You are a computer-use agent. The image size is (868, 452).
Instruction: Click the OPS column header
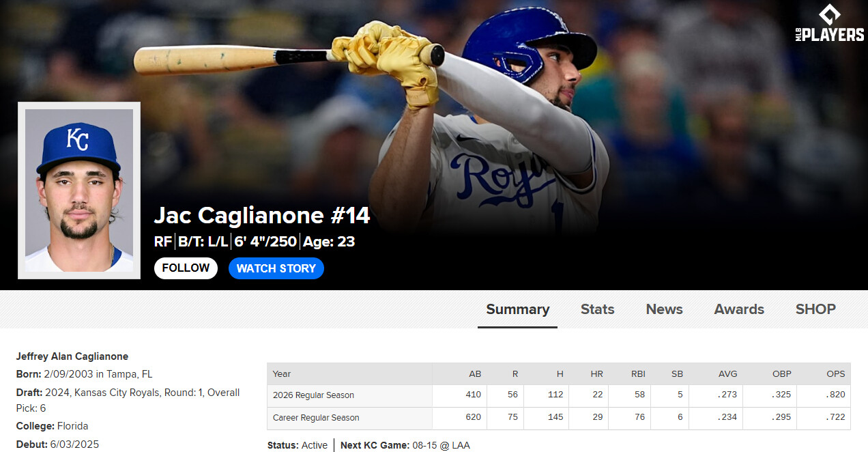coord(836,373)
